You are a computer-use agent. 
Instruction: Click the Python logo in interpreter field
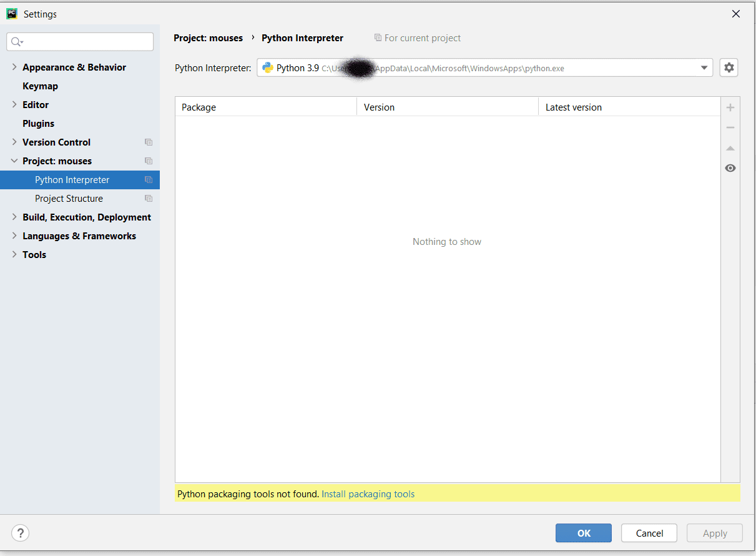point(268,67)
